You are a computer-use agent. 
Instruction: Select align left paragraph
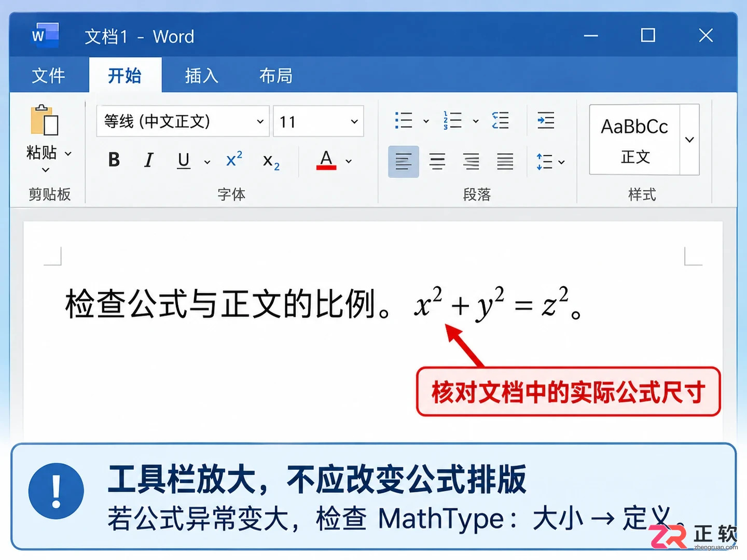point(404,162)
